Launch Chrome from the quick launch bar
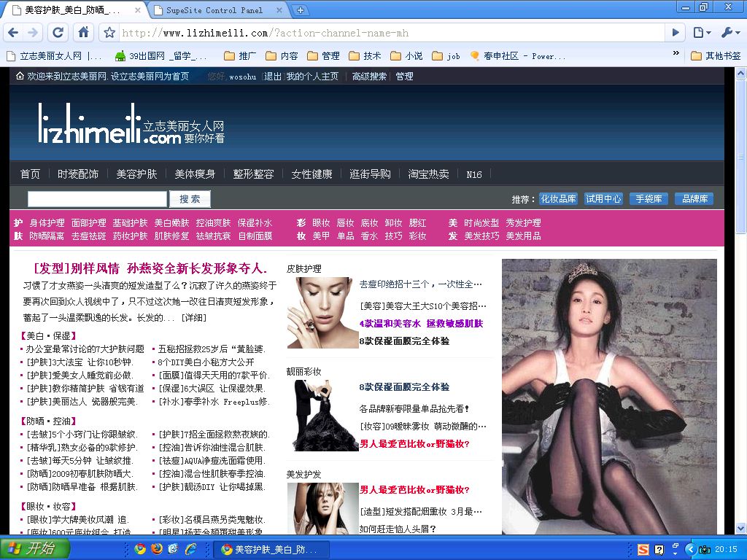 pyautogui.click(x=140, y=550)
